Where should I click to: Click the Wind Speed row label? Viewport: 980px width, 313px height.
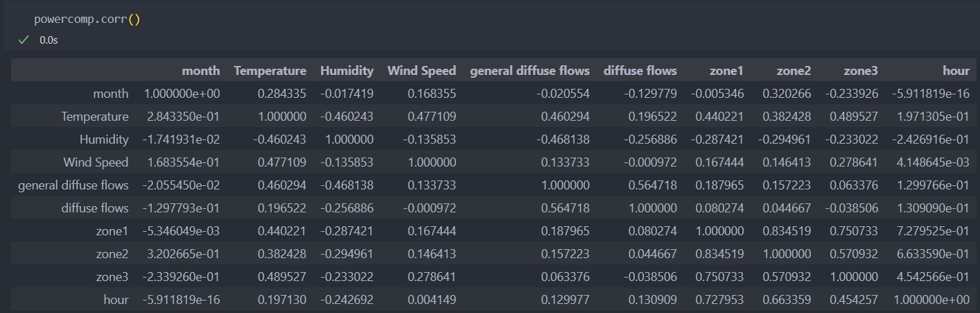(96, 162)
